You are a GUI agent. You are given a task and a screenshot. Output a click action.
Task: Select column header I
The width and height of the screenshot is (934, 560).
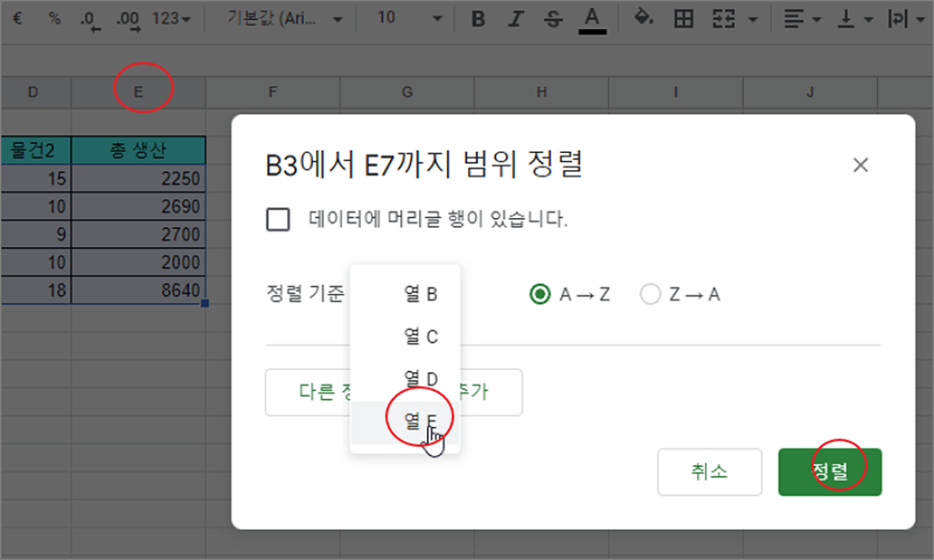[x=675, y=92]
